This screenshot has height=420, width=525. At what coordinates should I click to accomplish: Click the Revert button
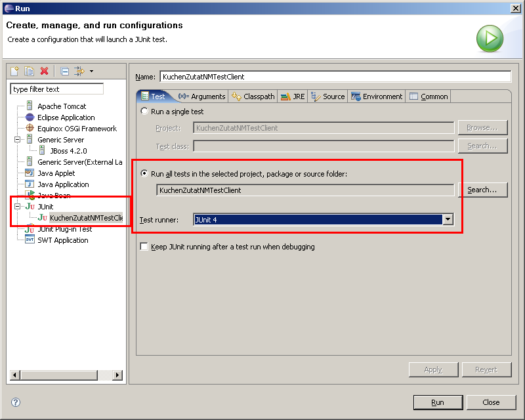(x=486, y=369)
